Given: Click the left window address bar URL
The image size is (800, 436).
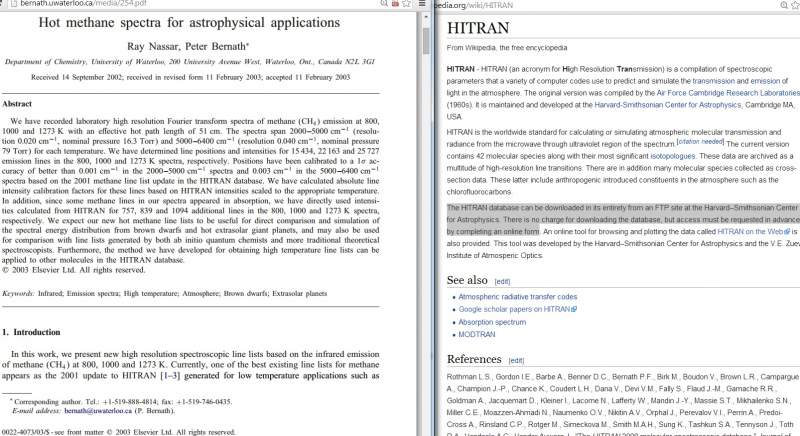Looking at the screenshot, I should 83,4.
